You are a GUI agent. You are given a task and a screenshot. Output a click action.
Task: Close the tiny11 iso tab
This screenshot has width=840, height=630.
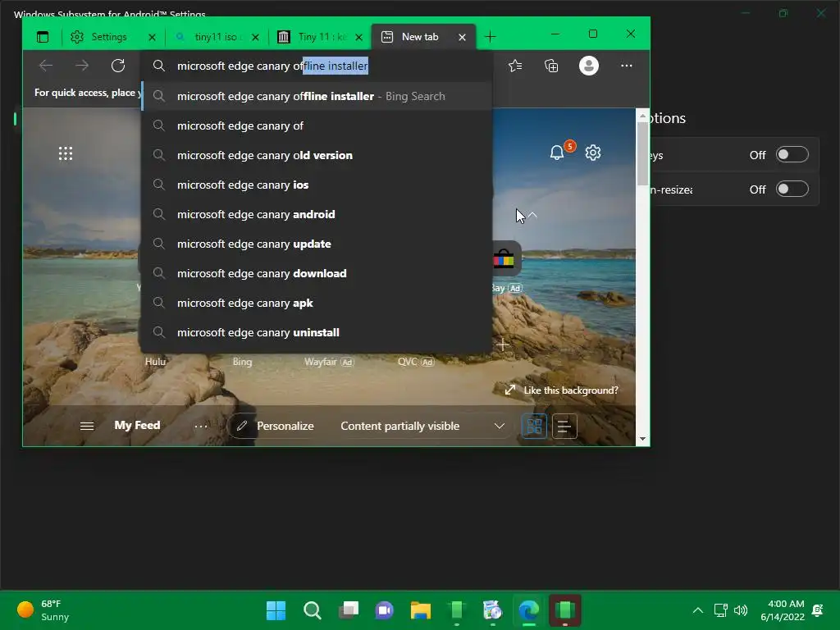coord(256,37)
